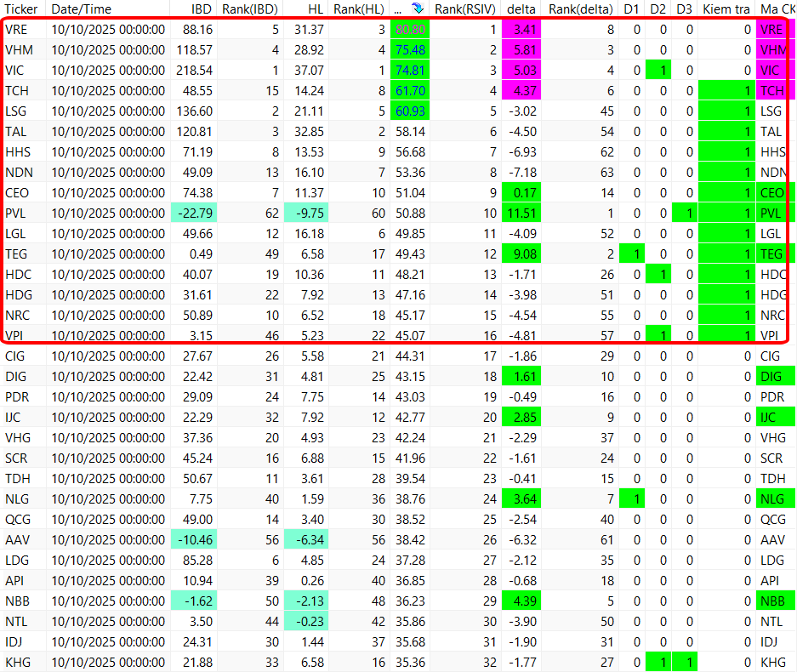The width and height of the screenshot is (797, 672).
Task: Sort by the delta column header
Action: pos(521,9)
